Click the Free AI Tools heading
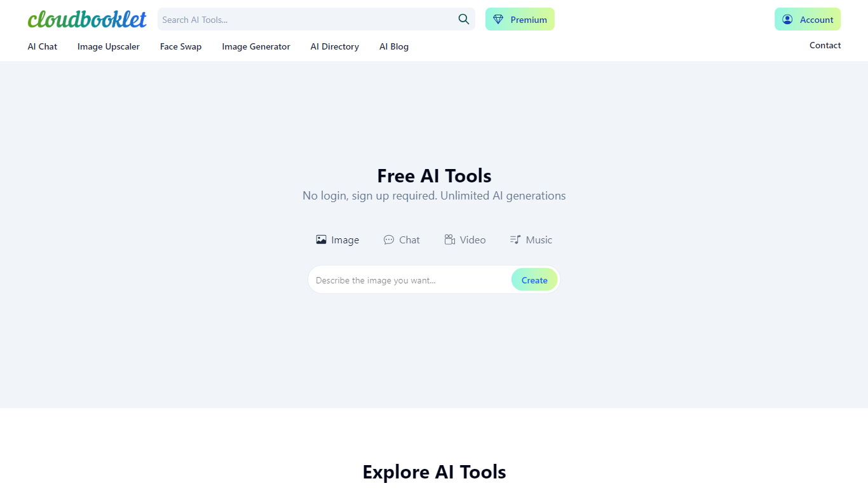This screenshot has height=488, width=868. [x=434, y=175]
